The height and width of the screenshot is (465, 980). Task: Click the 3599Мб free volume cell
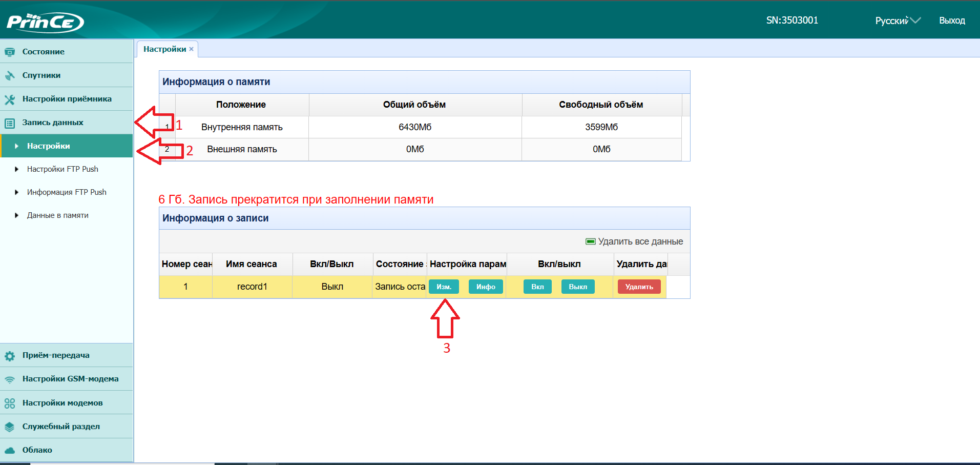pos(601,127)
